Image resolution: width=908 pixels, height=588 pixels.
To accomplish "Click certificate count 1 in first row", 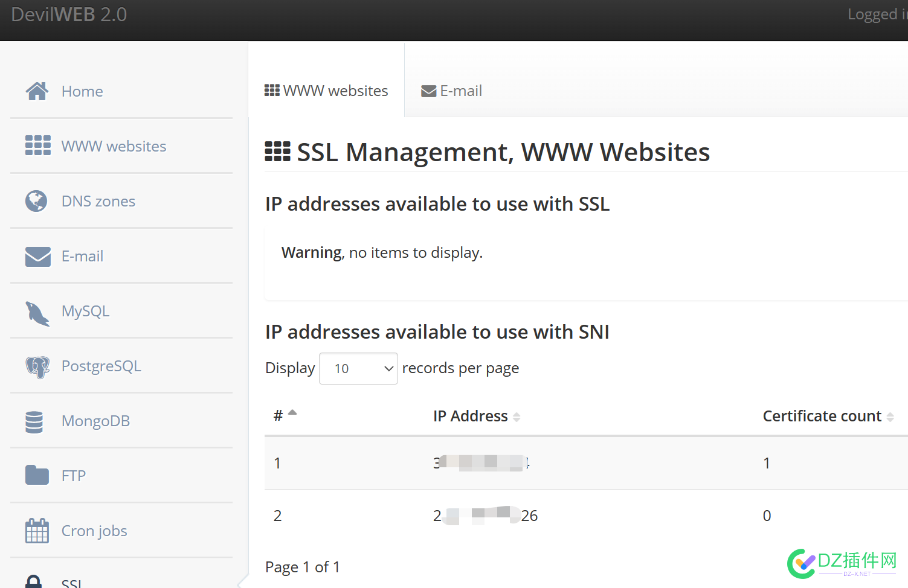I will pos(767,463).
